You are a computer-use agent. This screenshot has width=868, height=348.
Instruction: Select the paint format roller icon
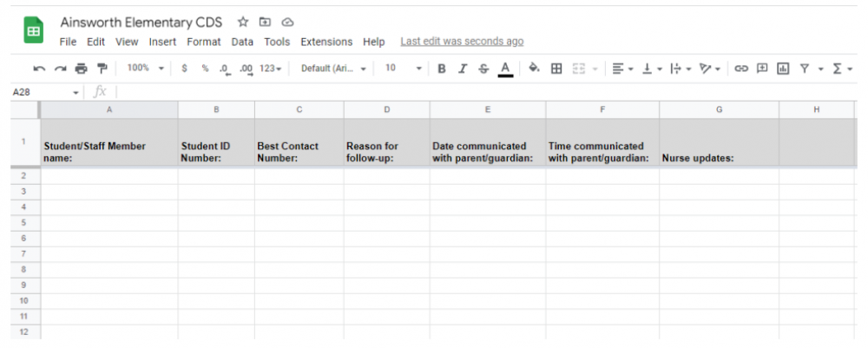tap(102, 69)
